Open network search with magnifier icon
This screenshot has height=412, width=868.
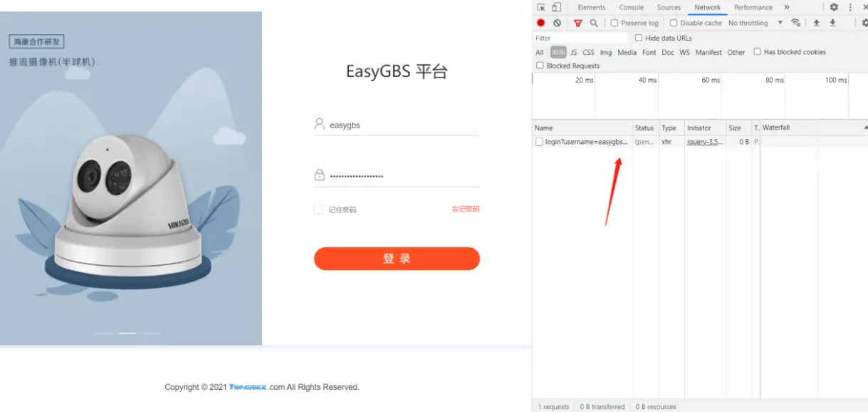pyautogui.click(x=593, y=23)
